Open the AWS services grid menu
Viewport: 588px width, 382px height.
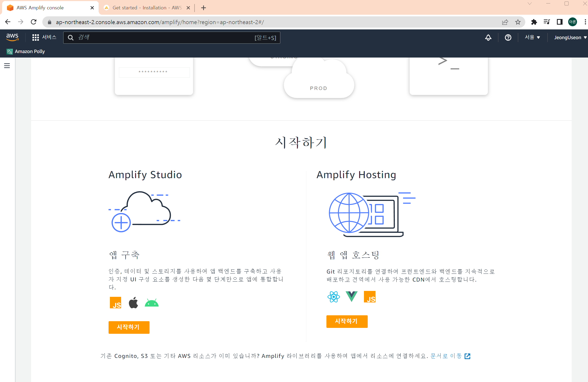tap(36, 38)
